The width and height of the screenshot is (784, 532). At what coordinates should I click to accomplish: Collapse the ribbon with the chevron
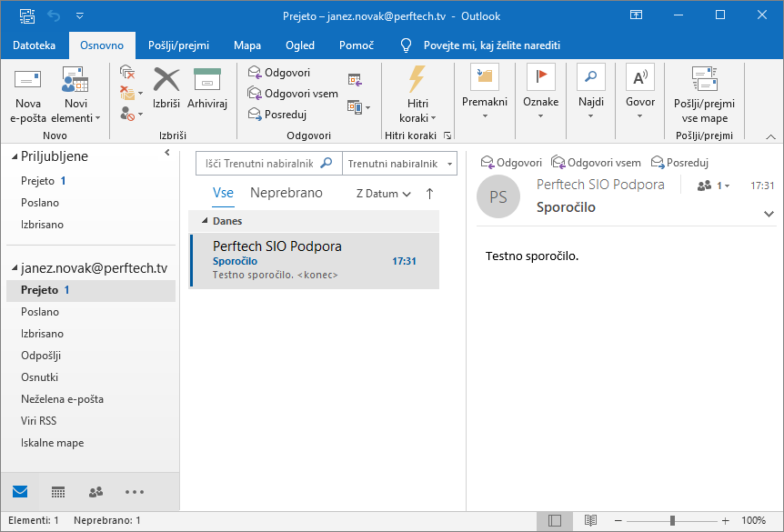[770, 136]
